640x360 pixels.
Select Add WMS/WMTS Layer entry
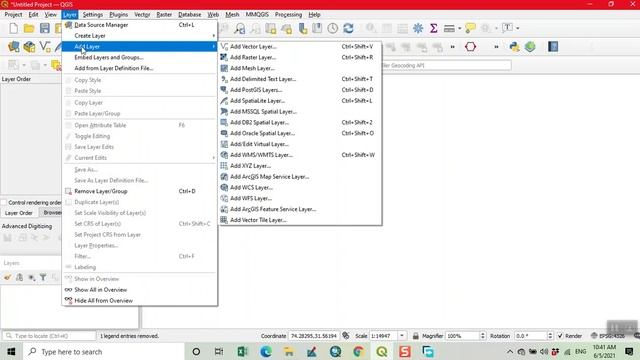tap(300, 155)
